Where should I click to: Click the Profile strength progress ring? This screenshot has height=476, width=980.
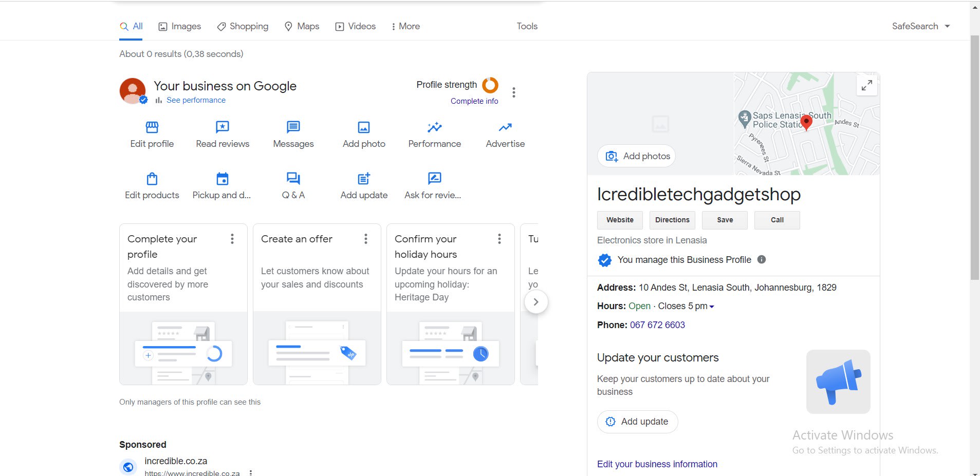490,85
